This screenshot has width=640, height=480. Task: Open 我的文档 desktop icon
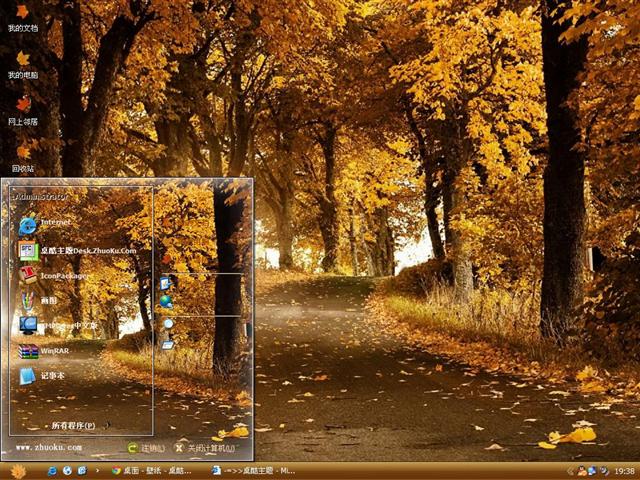point(22,16)
